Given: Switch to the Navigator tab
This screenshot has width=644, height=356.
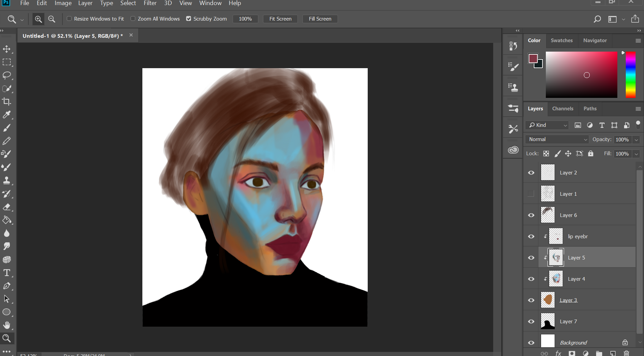Looking at the screenshot, I should coord(595,40).
